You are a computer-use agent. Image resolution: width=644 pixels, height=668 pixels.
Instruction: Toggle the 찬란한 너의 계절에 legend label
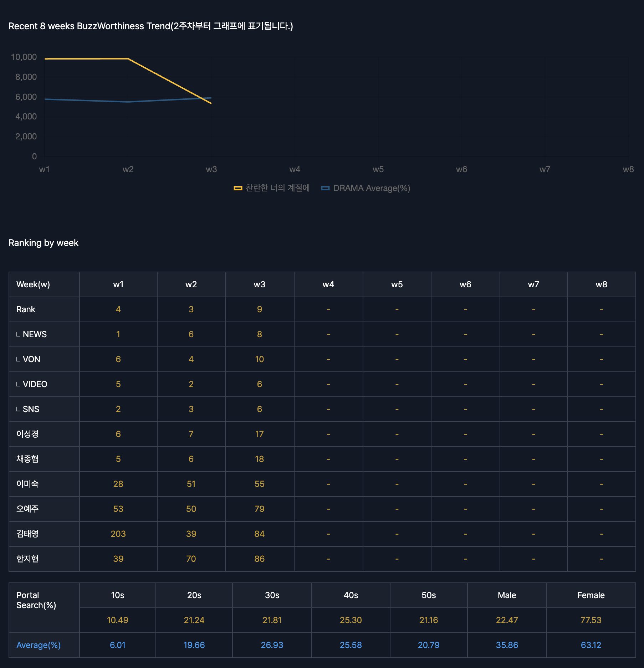click(x=277, y=188)
